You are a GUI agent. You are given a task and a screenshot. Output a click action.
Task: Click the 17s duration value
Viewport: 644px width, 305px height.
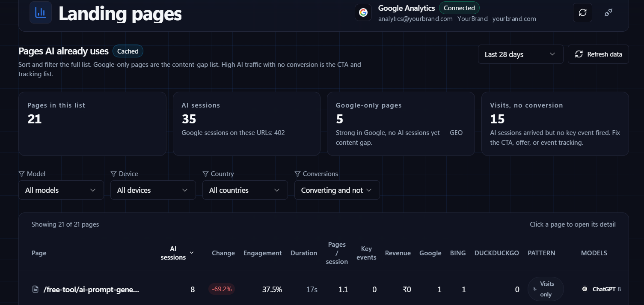tap(312, 290)
